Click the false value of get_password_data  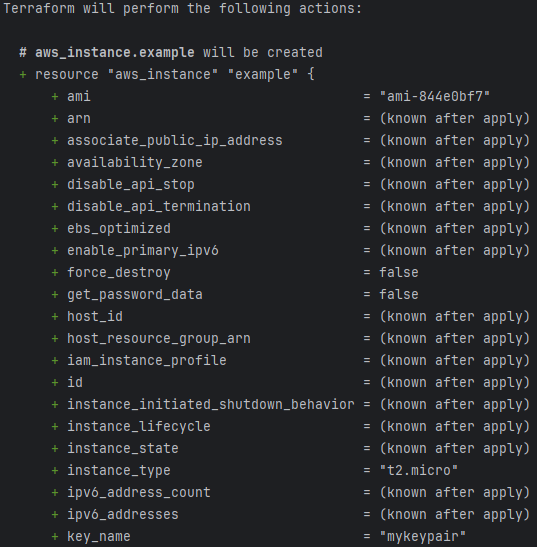coord(399,294)
